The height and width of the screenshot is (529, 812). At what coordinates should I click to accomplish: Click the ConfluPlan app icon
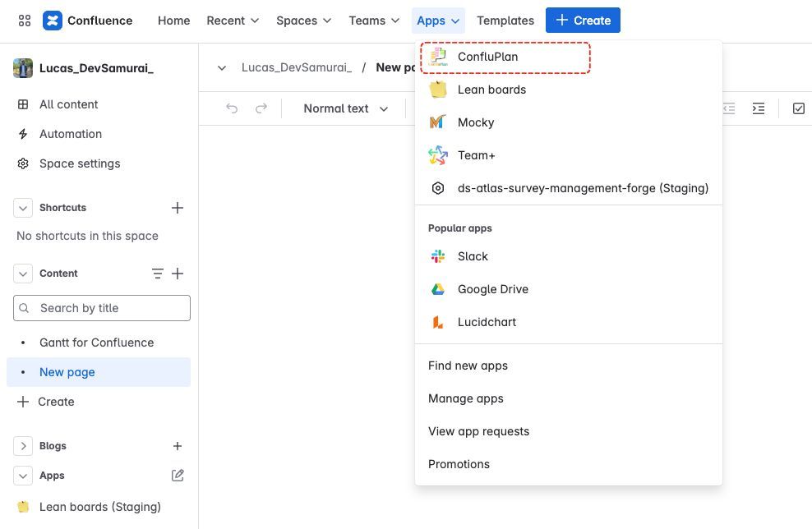438,57
